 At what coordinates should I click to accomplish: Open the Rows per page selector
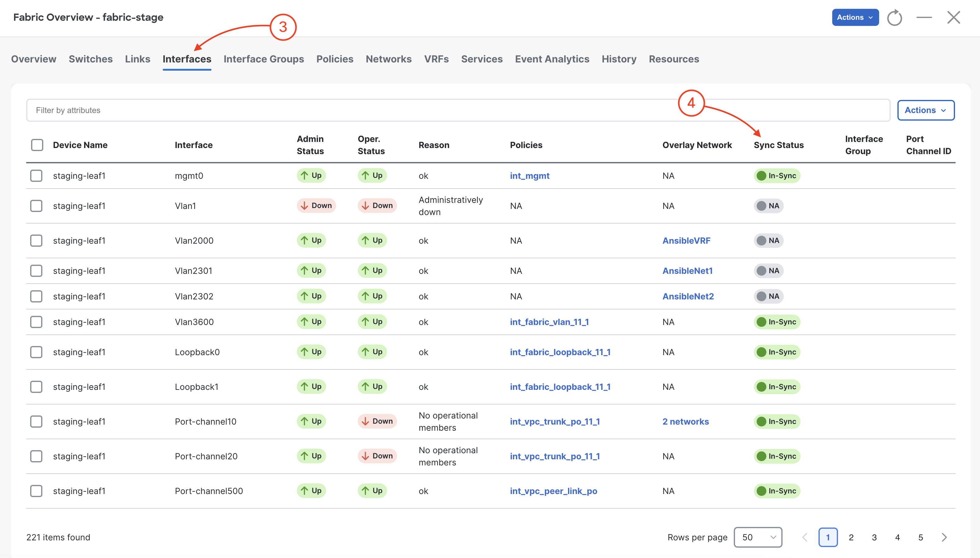(758, 537)
